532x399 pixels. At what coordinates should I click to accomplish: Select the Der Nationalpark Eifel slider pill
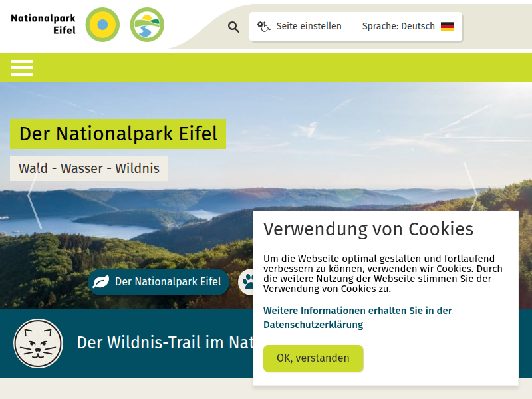158,281
